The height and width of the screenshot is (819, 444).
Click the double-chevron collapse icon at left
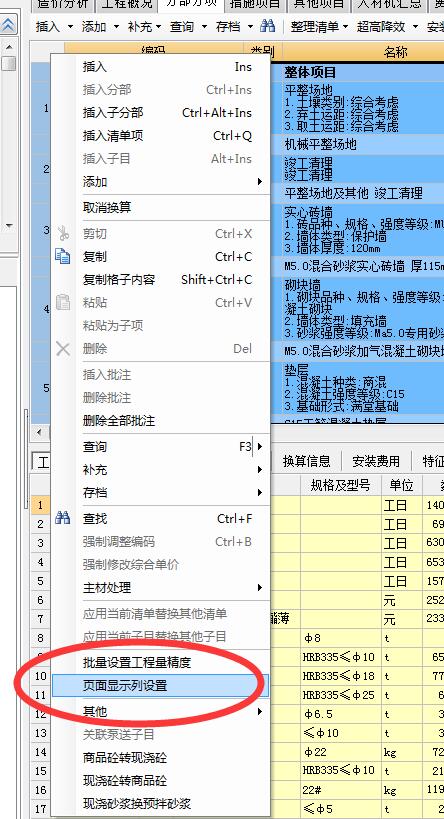(9, 25)
